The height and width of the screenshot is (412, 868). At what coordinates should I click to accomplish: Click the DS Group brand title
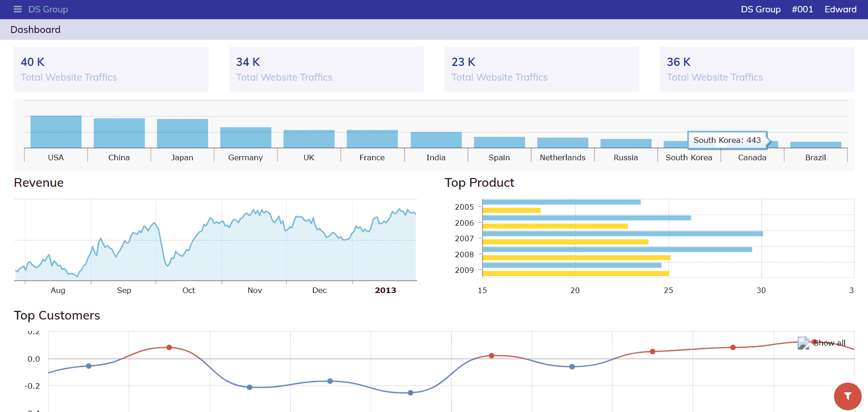click(x=48, y=9)
